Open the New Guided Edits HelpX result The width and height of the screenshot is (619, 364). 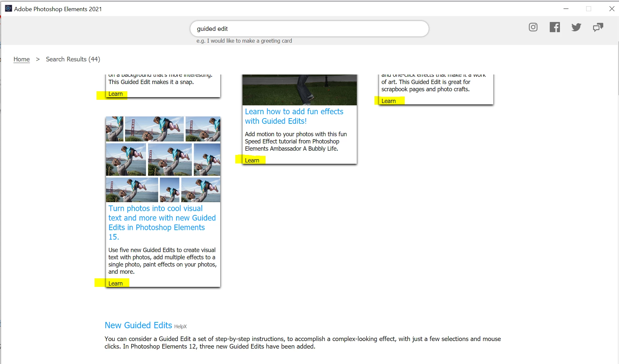[x=139, y=325]
